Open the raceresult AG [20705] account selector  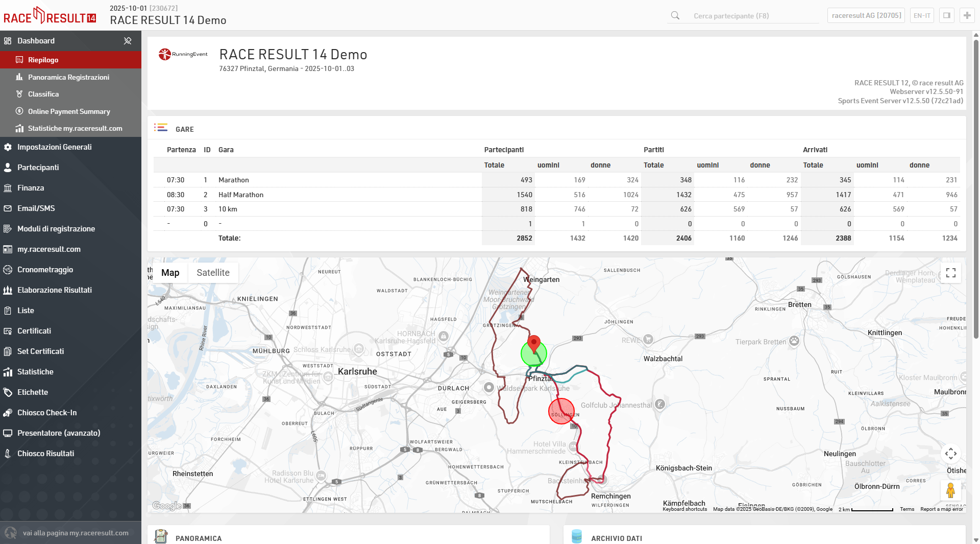coord(866,16)
